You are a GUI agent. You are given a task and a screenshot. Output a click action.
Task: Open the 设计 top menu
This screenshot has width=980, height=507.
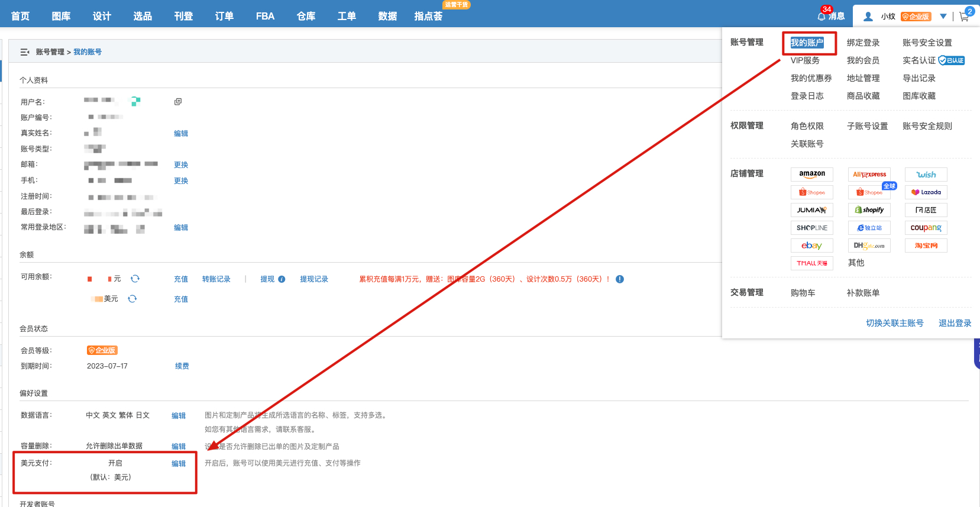point(102,16)
